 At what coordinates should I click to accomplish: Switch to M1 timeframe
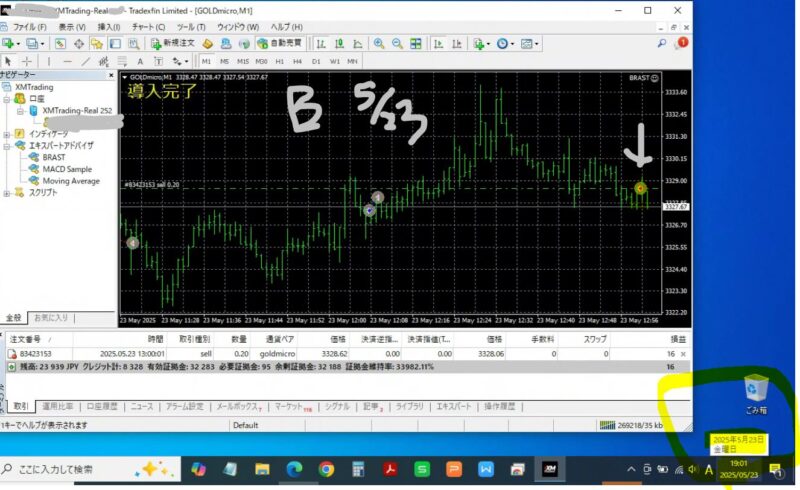pos(206,61)
